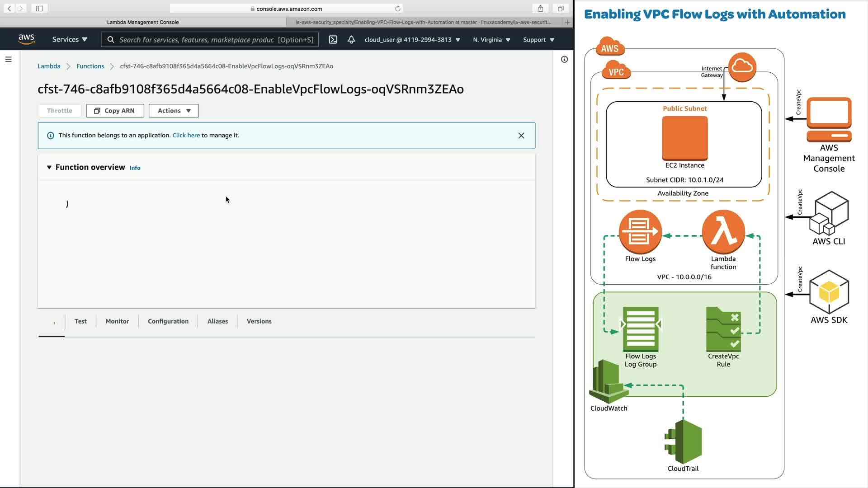Click the Copy ARN button
This screenshot has height=488, width=868.
(115, 111)
